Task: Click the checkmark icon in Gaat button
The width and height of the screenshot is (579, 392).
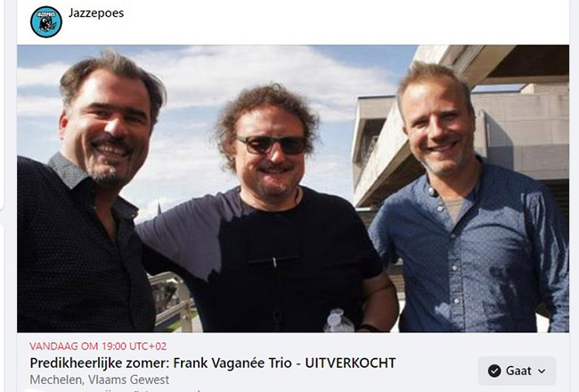Action: (x=494, y=371)
